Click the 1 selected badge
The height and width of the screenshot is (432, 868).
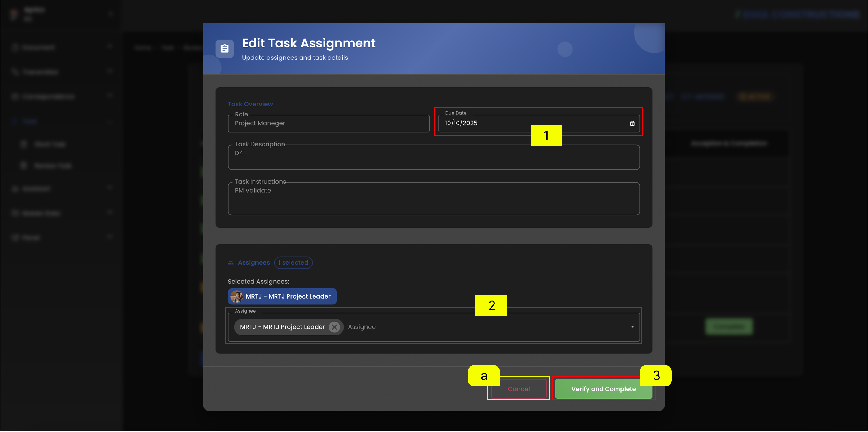tap(293, 262)
